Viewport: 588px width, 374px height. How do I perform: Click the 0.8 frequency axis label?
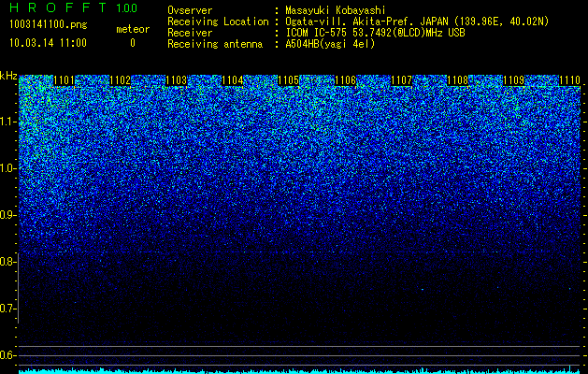coord(8,262)
